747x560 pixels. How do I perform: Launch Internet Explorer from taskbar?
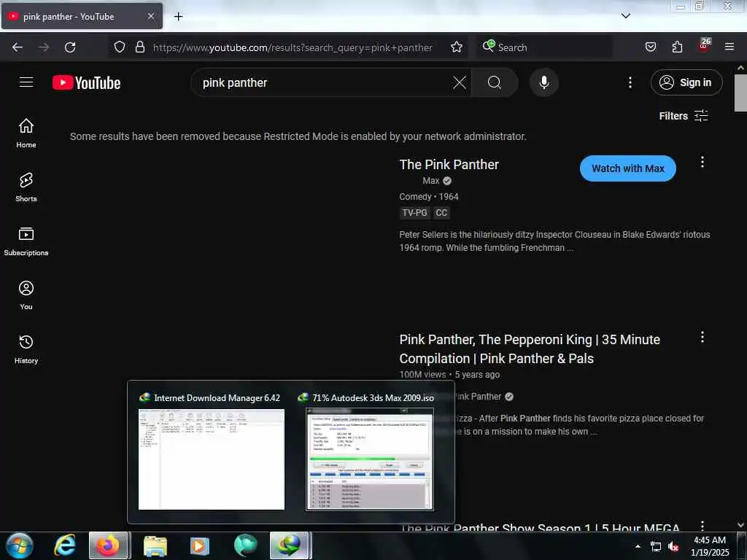coord(65,545)
